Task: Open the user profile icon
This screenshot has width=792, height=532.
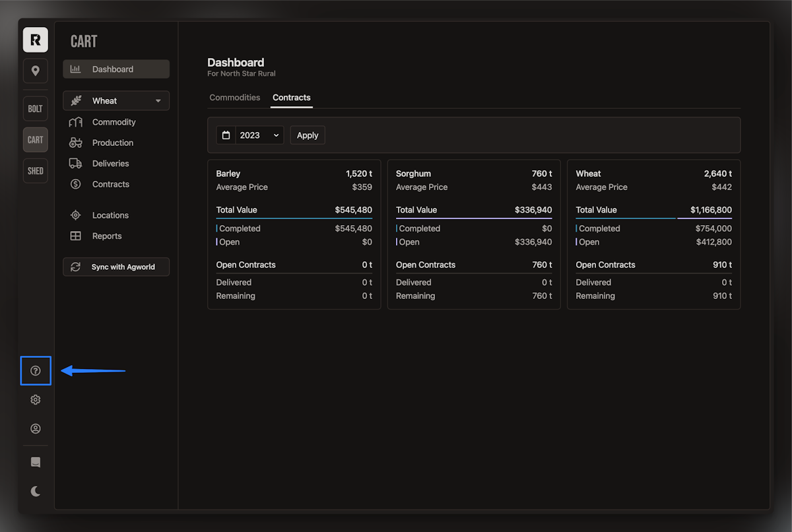Action: (36, 429)
